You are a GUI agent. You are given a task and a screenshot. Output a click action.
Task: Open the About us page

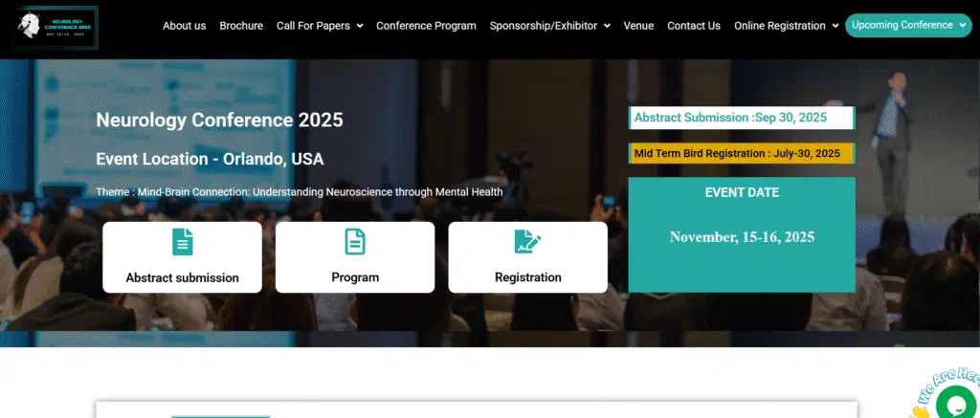point(185,26)
